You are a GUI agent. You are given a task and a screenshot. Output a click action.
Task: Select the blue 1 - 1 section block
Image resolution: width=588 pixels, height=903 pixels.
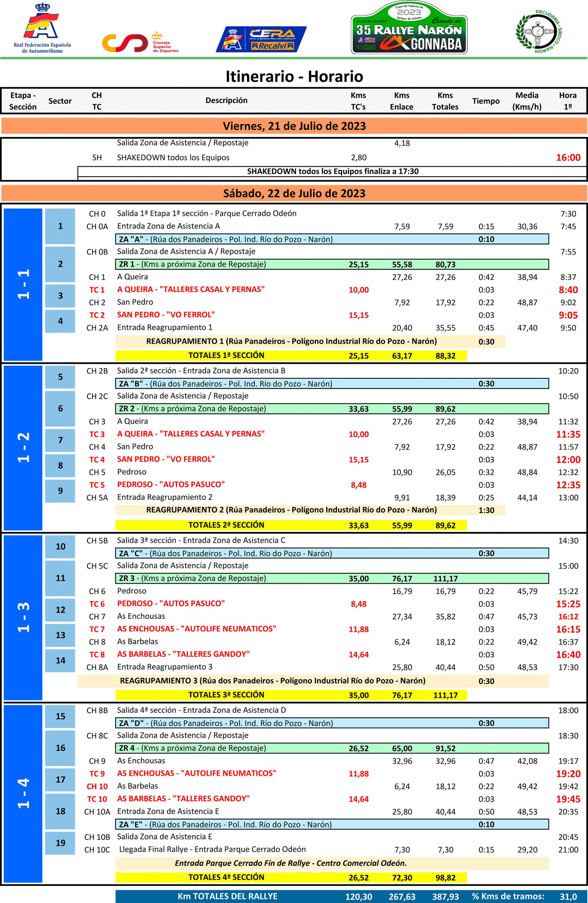[23, 284]
